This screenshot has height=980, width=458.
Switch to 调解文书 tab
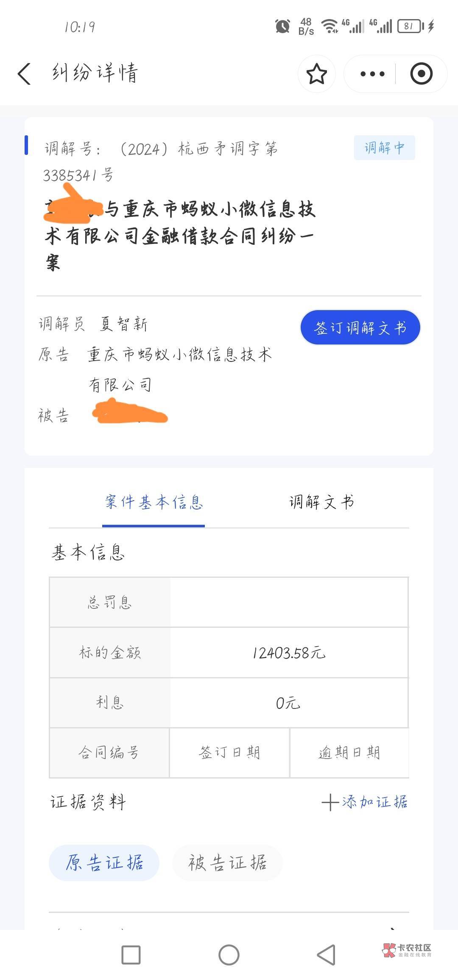click(x=321, y=502)
